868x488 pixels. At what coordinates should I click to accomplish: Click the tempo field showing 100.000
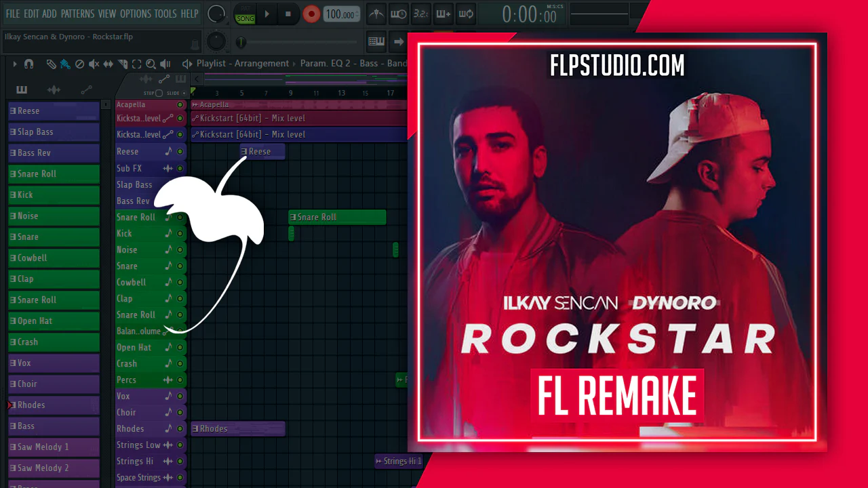click(342, 14)
